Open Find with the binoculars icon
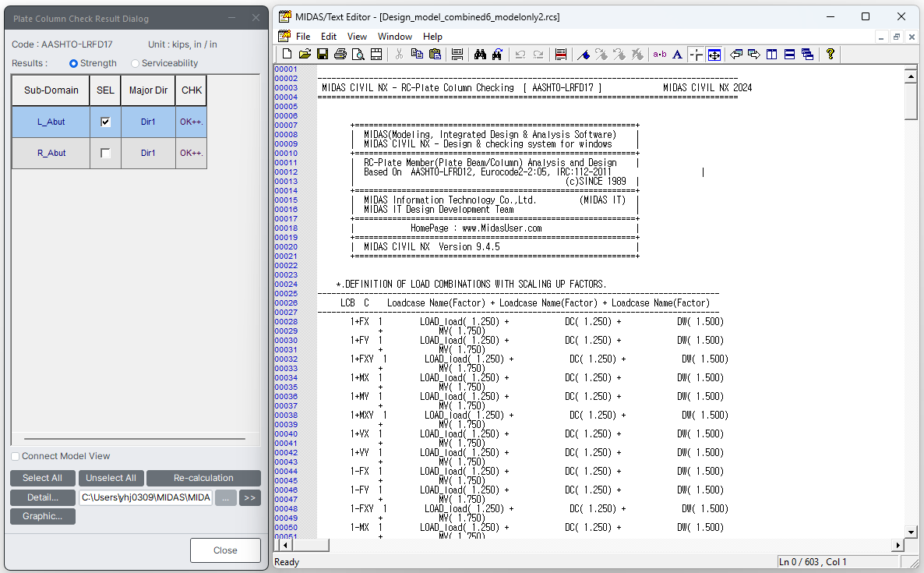 [480, 55]
